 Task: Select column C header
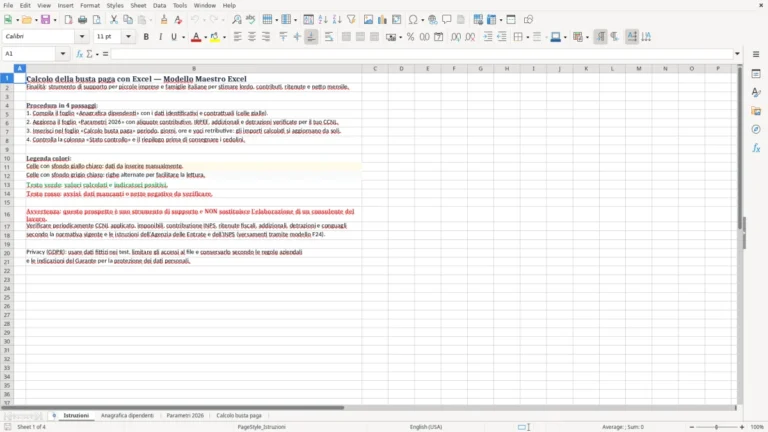375,69
